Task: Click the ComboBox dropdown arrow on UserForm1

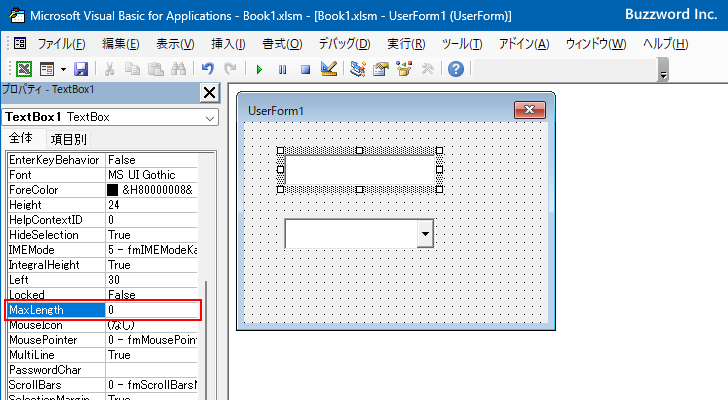Action: (425, 234)
